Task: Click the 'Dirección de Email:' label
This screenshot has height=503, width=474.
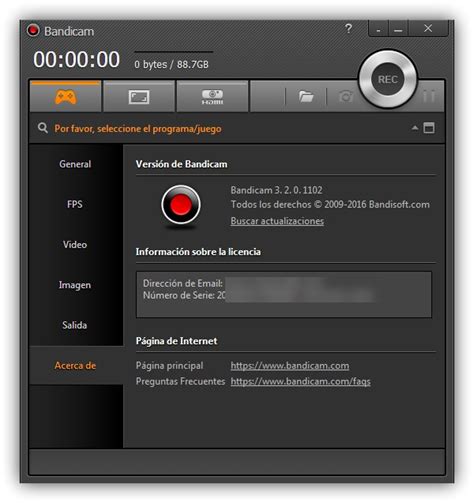Action: pos(183,283)
